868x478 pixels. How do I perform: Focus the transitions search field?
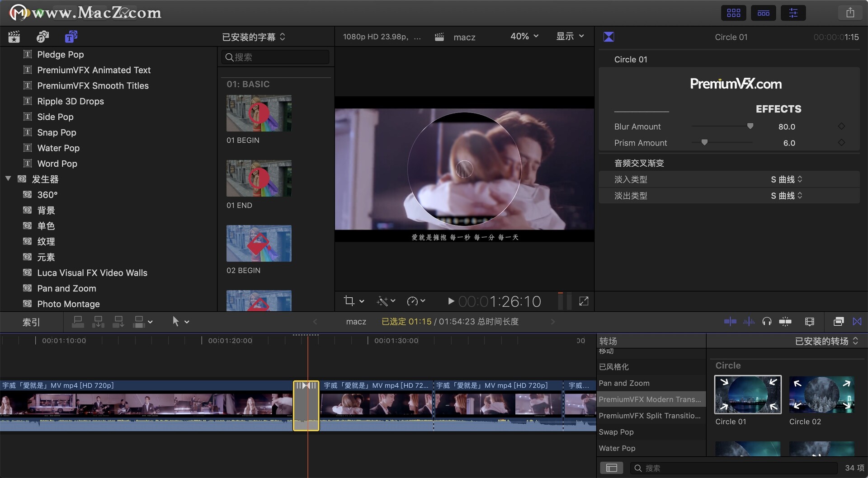tap(734, 468)
